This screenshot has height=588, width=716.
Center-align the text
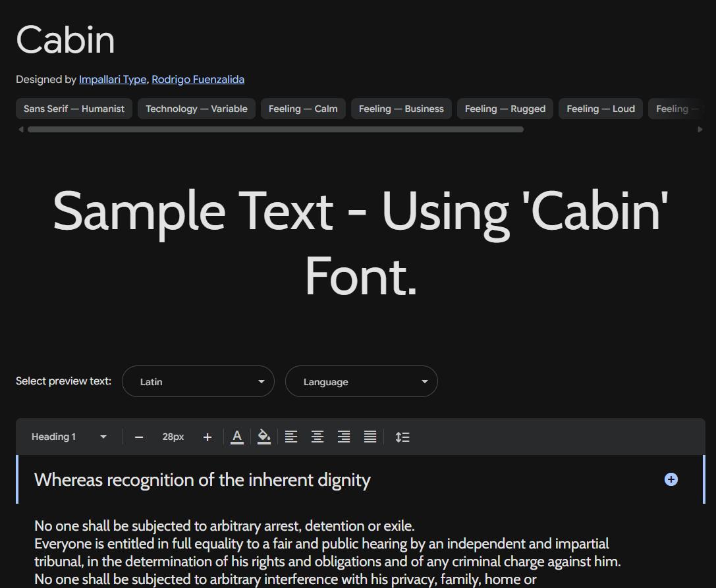pyautogui.click(x=317, y=437)
